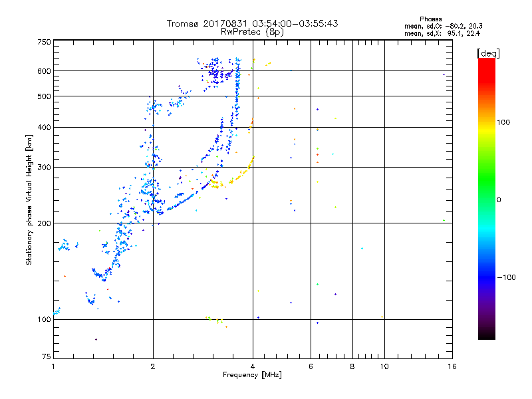
Task: Click the x-axis label '16'
Action: [452, 366]
